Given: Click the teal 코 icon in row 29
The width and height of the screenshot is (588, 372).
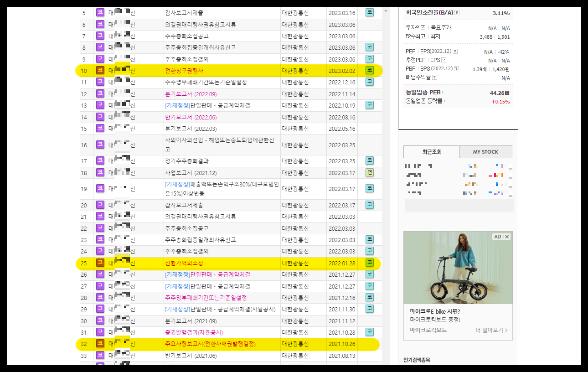Looking at the screenshot, I should pyautogui.click(x=370, y=309).
